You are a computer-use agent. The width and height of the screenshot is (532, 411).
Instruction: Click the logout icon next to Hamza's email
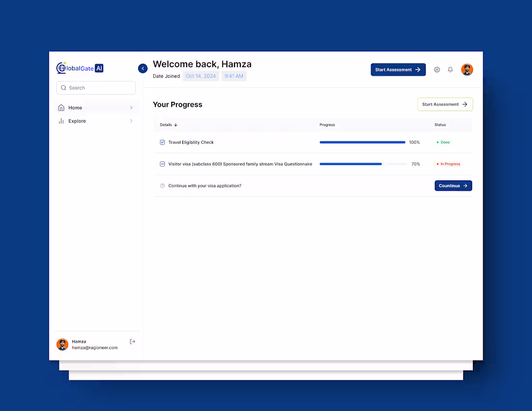[132, 342]
